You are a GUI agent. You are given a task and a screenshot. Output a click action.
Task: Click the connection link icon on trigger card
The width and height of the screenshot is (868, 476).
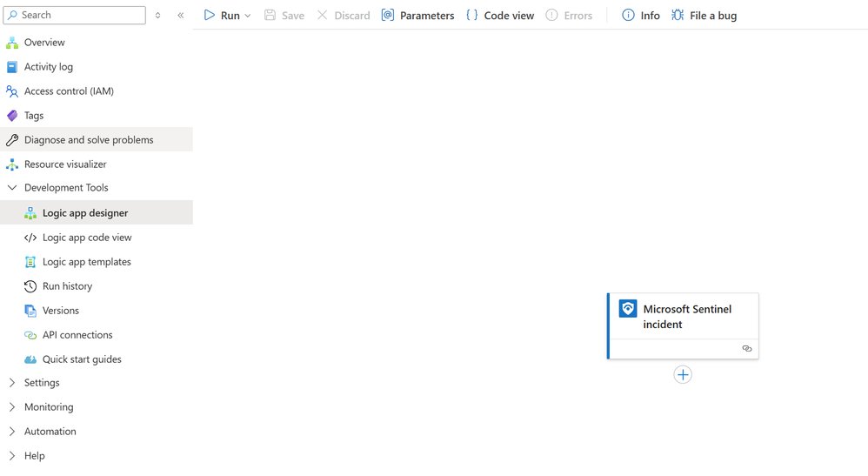click(x=747, y=349)
